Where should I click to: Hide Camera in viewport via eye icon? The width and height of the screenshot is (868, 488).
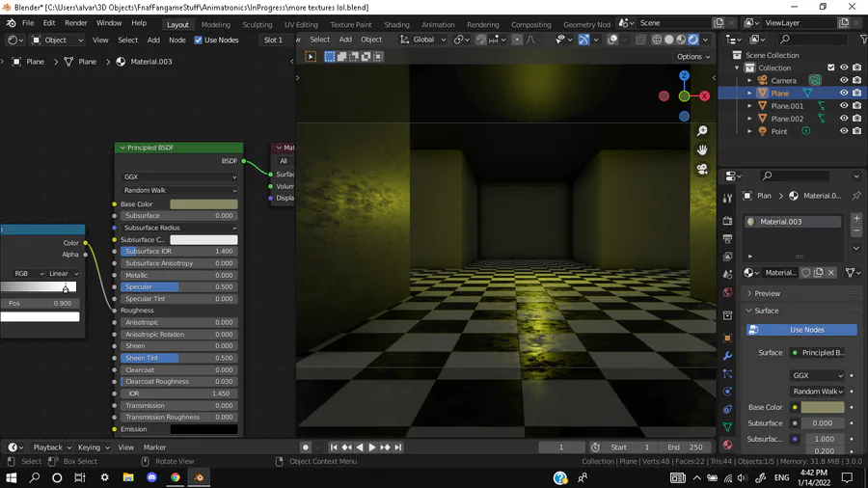coord(844,80)
